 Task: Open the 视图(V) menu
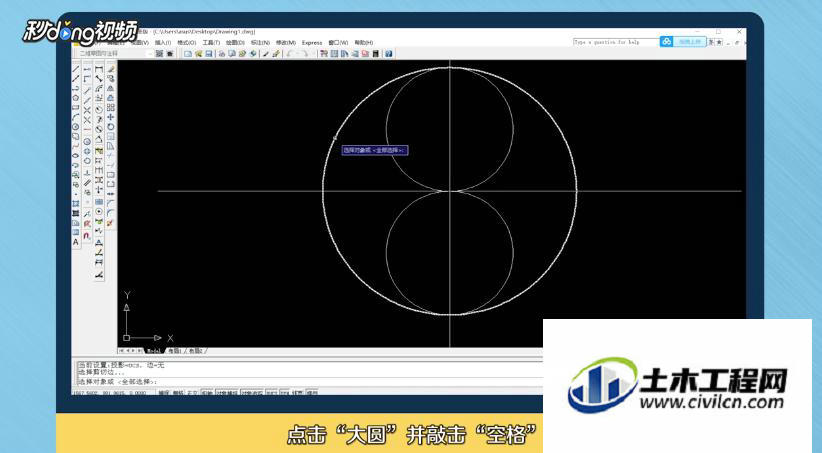pos(142,42)
